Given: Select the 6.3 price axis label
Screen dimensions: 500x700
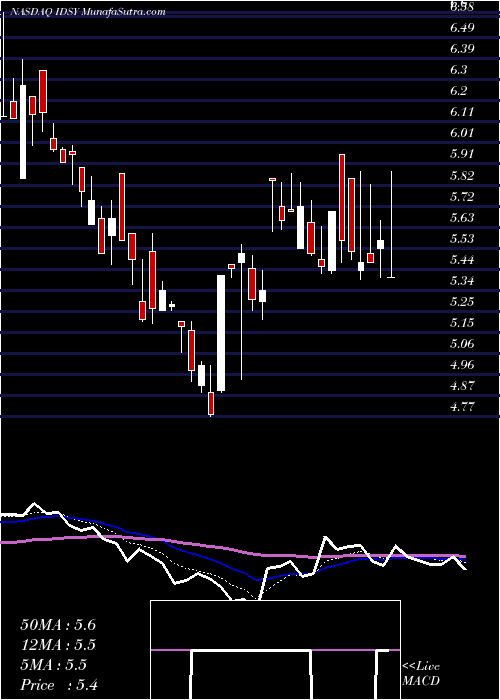Looking at the screenshot, I should [459, 70].
